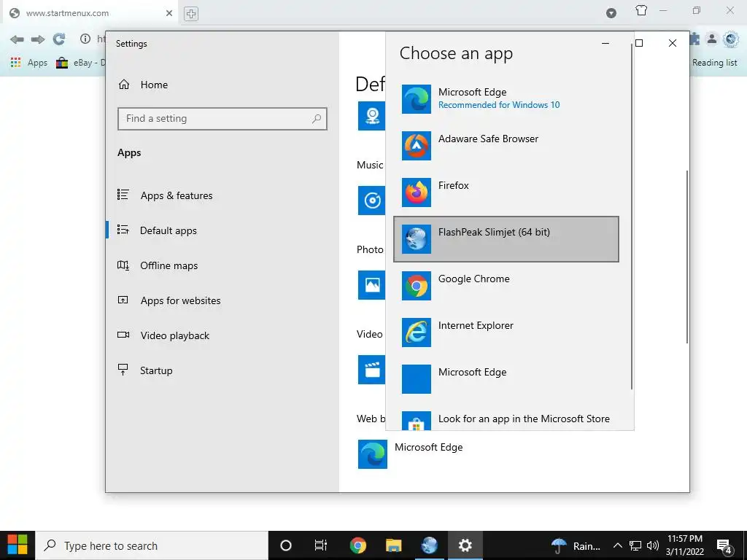Open File Explorer from the taskbar
This screenshot has width=747, height=560.
(393, 545)
